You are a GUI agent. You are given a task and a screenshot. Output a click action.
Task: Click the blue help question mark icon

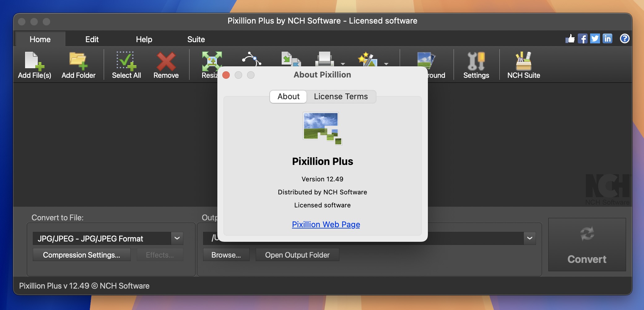click(x=624, y=38)
